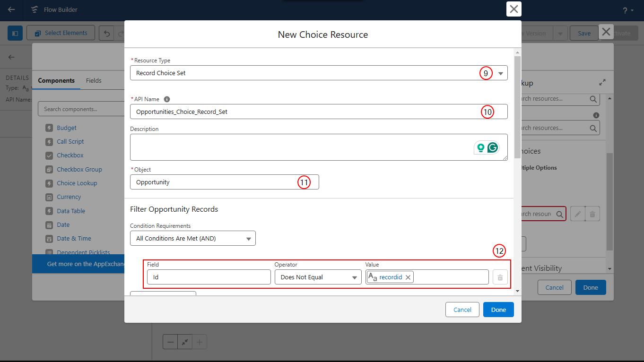Image resolution: width=644 pixels, height=362 pixels.
Task: Switch to the Fields tab
Action: click(94, 80)
